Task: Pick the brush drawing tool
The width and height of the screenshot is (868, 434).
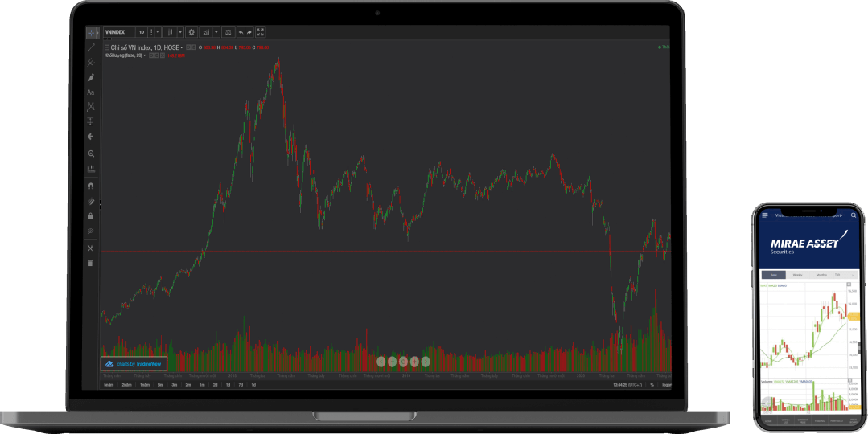Action: (x=91, y=77)
